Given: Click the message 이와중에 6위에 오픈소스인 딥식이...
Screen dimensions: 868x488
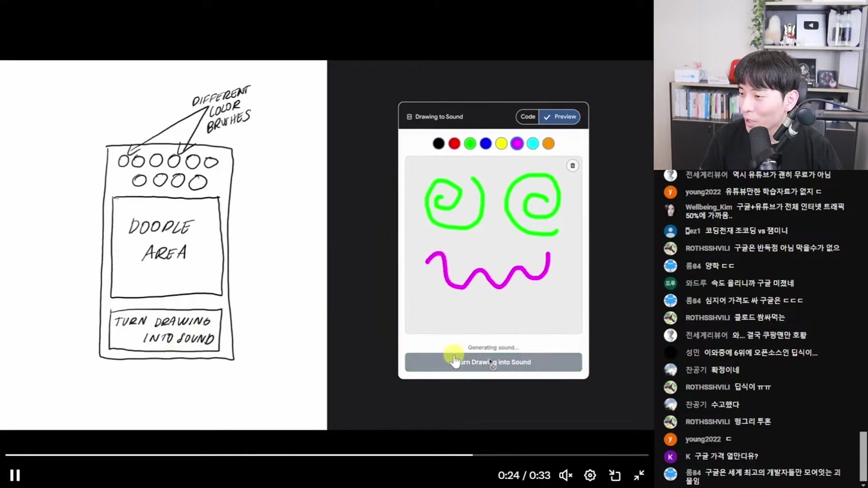Looking at the screenshot, I should tap(761, 352).
